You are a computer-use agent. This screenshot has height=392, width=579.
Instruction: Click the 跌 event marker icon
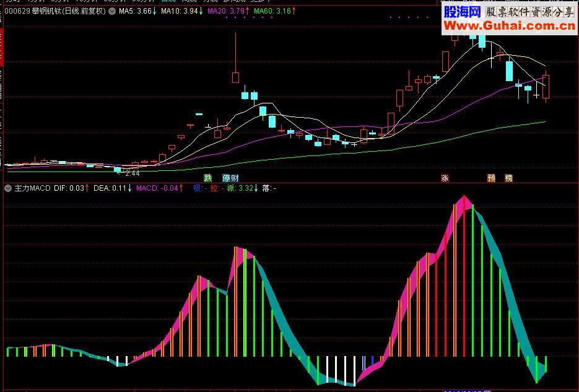[x=208, y=178]
